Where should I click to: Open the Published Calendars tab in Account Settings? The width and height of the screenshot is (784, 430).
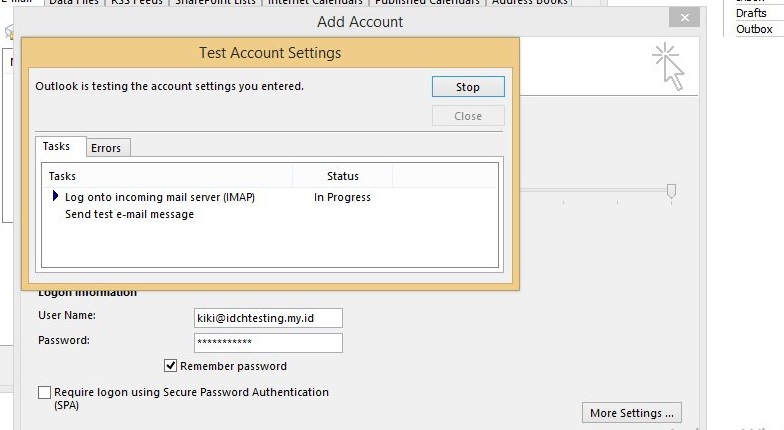click(x=427, y=2)
